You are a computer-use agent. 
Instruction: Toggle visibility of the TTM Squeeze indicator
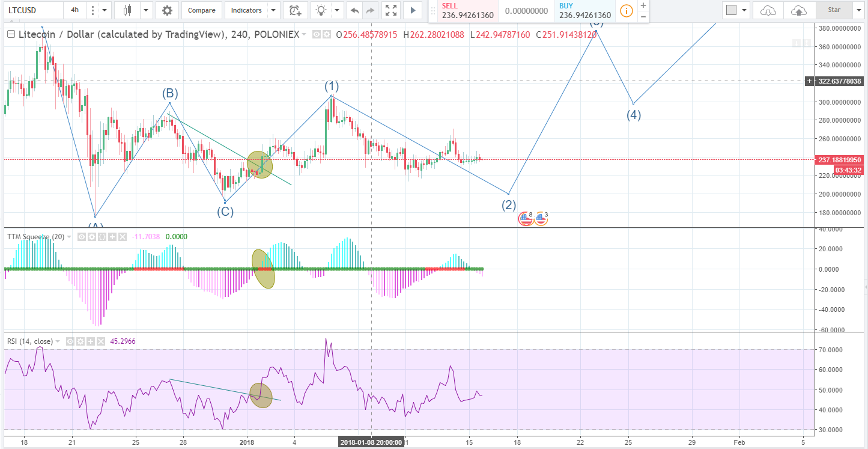[x=82, y=236]
